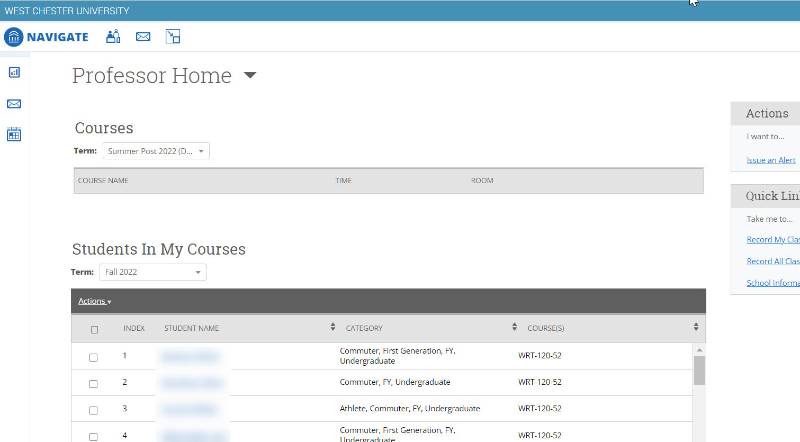Open the calendar icon in left sidebar

pos(14,134)
